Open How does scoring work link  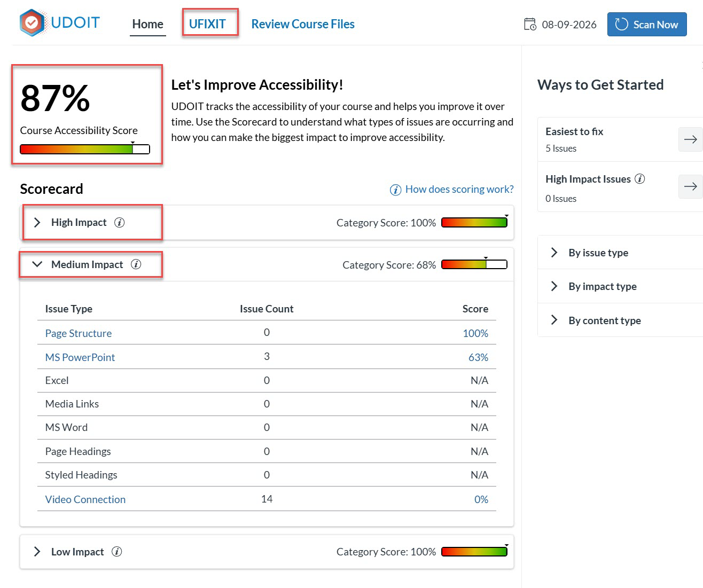pyautogui.click(x=459, y=189)
